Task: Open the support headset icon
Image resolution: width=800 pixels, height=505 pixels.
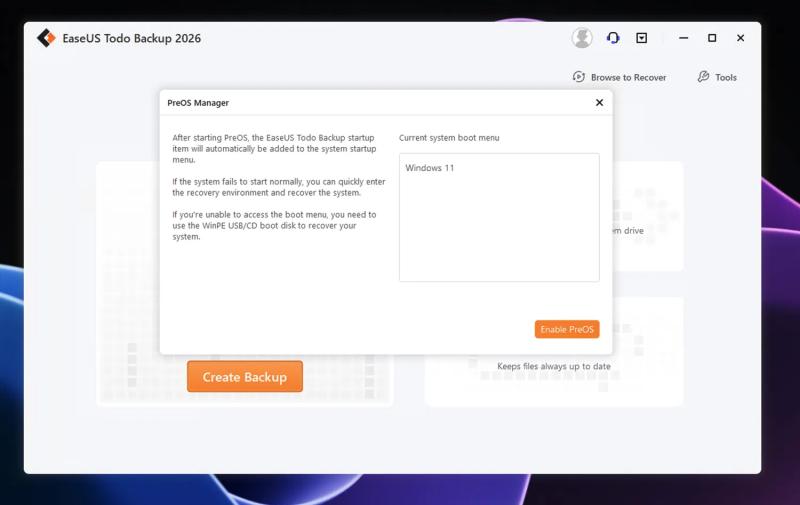Action: click(613, 38)
